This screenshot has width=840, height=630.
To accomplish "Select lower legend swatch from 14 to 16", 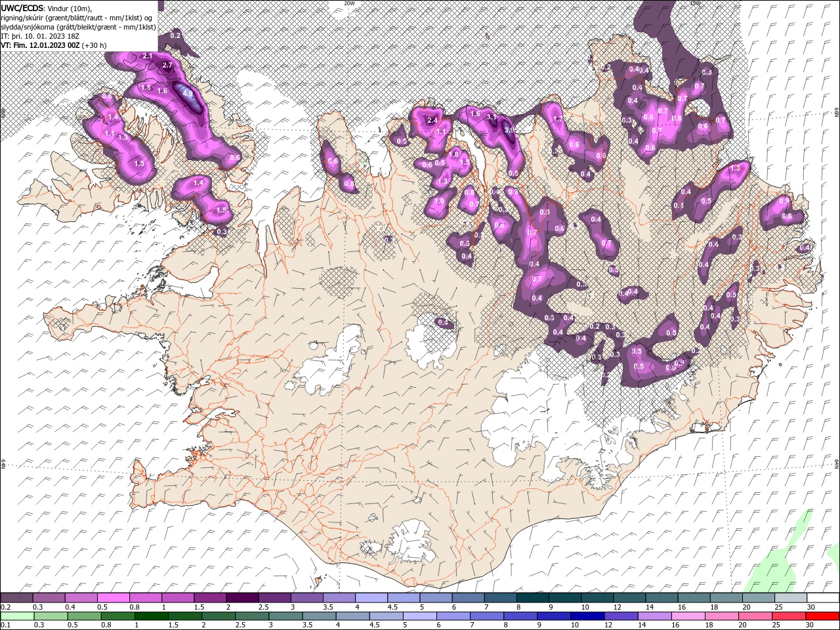I will tap(655, 616).
